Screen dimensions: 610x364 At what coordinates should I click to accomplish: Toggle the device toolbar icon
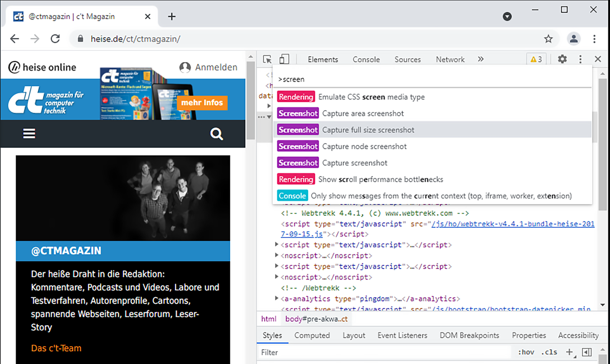[x=284, y=59]
